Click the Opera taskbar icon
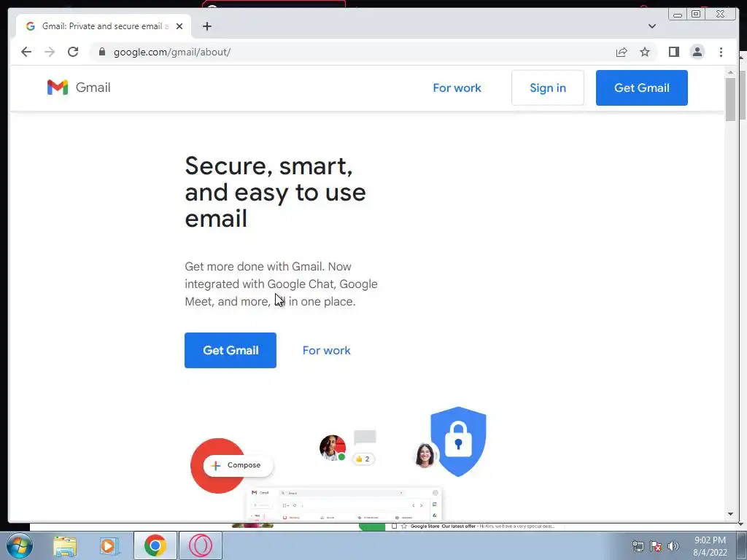Screen dimensions: 747x560 (x=201, y=545)
